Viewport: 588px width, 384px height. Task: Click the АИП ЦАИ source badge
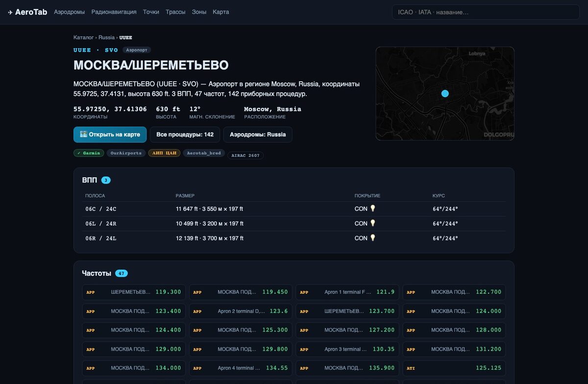pyautogui.click(x=164, y=153)
